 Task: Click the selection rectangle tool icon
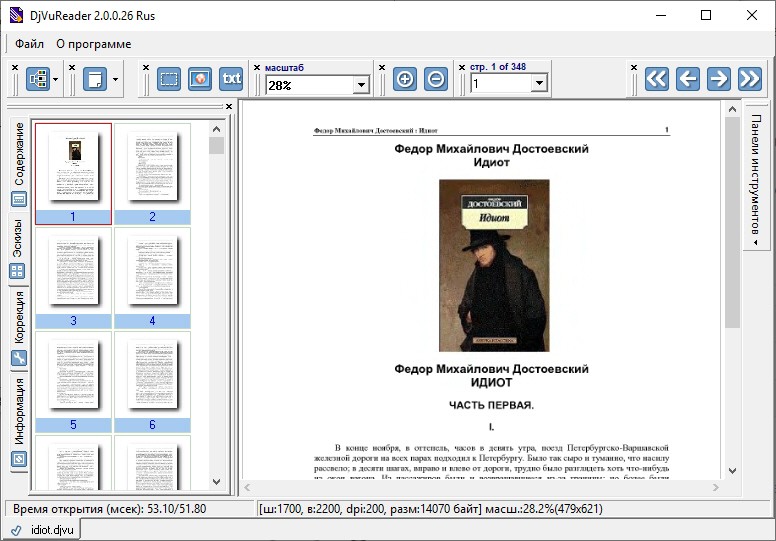169,79
